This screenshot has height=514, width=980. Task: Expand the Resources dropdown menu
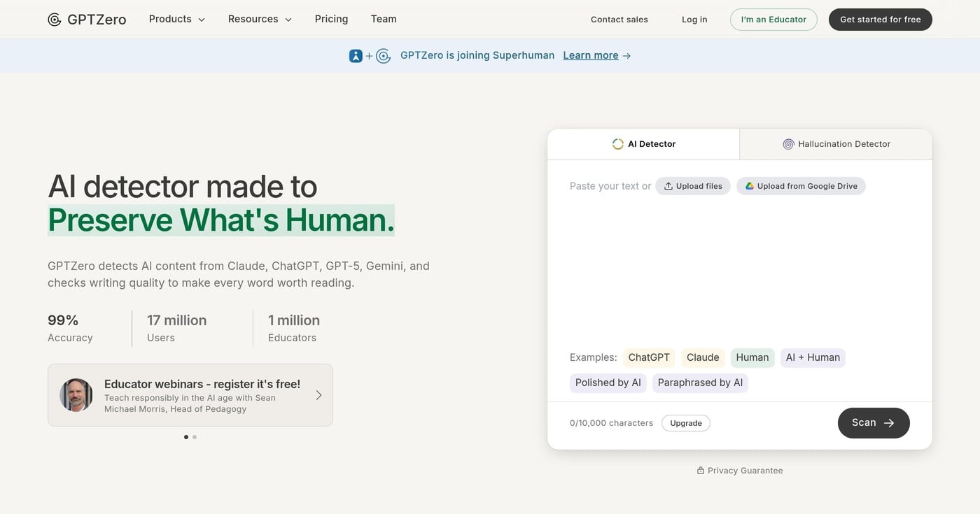(260, 19)
